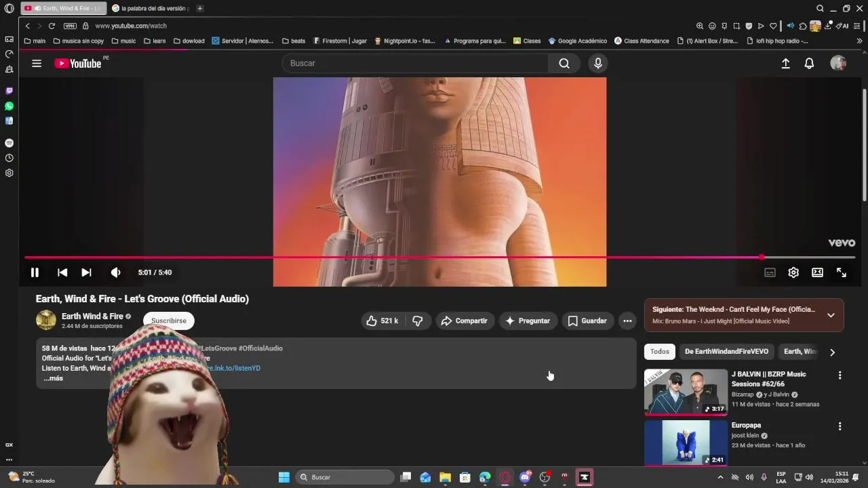Focus the YouTube Buscar search field
This screenshot has height=488, width=868.
point(415,63)
